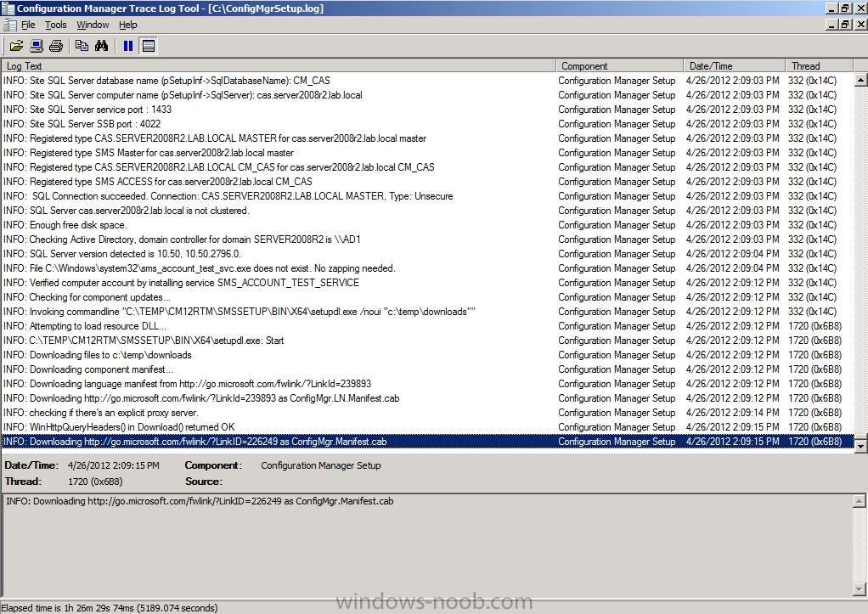The height and width of the screenshot is (614, 868).
Task: Select row 'SQL Server version detected is 10.50'
Action: tap(427, 254)
